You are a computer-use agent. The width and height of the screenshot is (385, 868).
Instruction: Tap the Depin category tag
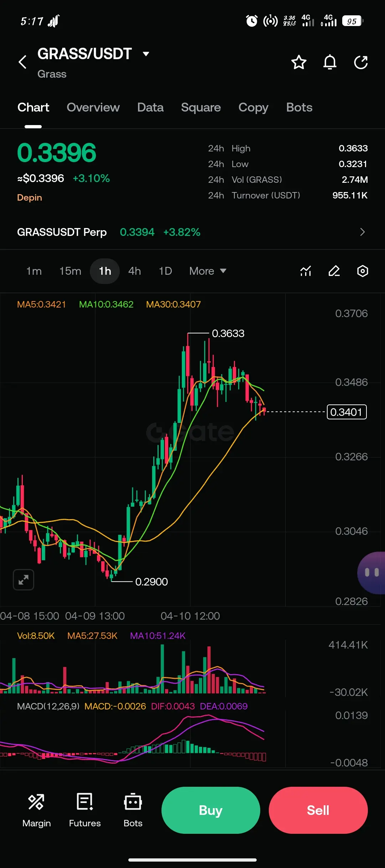30,197
